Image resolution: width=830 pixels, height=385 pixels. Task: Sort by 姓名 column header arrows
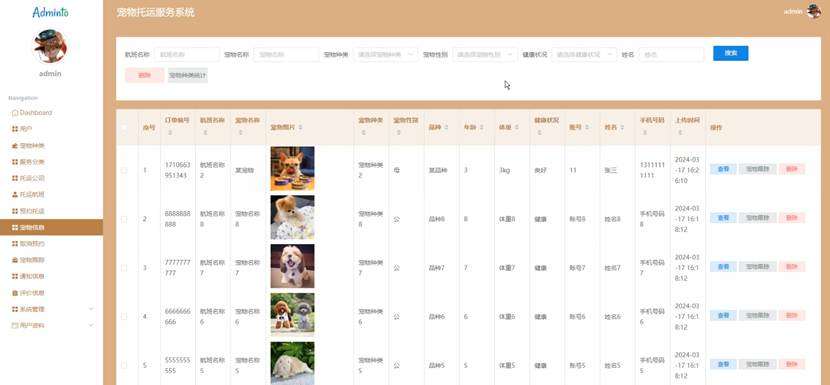621,128
